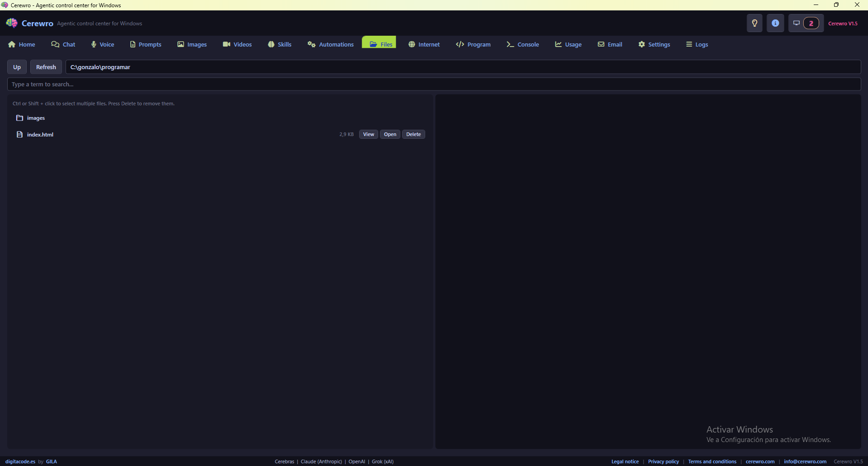Click the Usage chart icon
The height and width of the screenshot is (466, 868).
point(557,44)
